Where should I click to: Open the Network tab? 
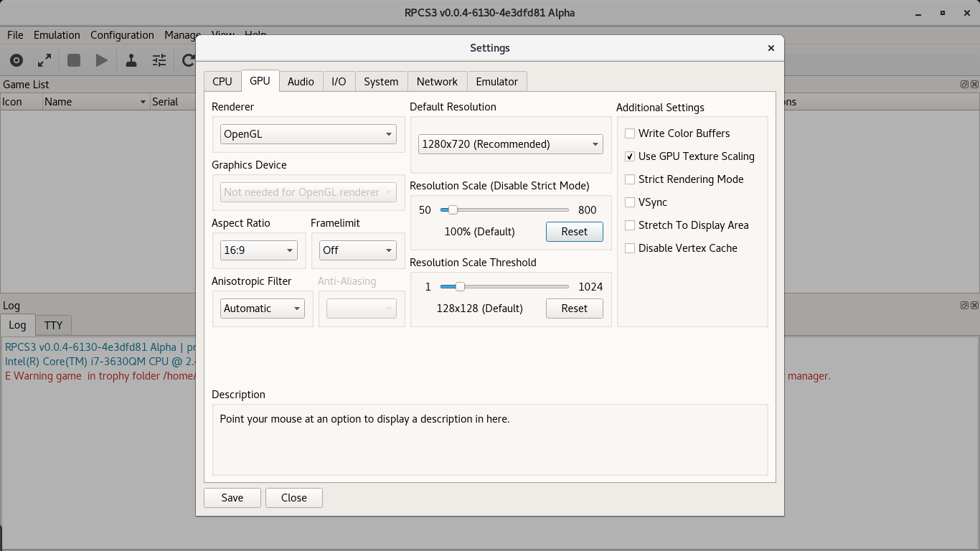437,82
